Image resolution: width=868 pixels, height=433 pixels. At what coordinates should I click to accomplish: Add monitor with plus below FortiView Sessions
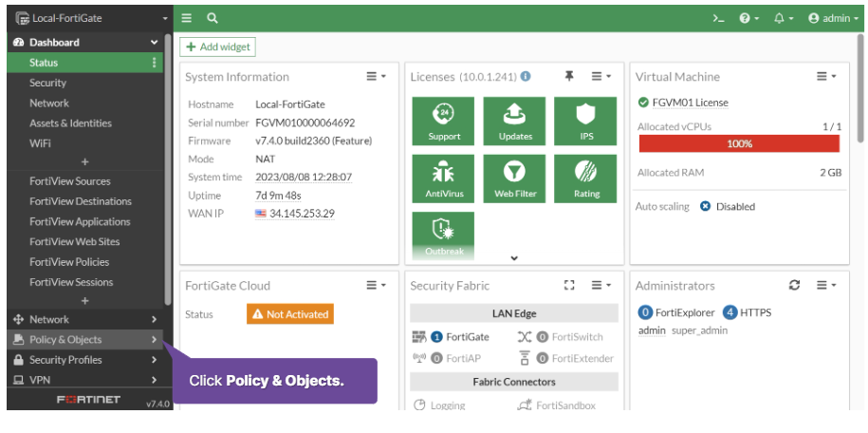tap(84, 300)
